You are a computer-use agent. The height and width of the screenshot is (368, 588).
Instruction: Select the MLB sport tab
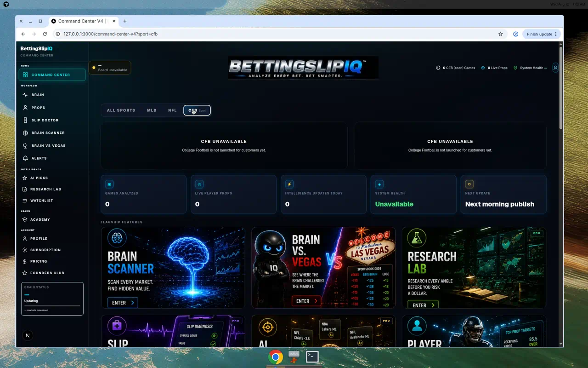152,110
